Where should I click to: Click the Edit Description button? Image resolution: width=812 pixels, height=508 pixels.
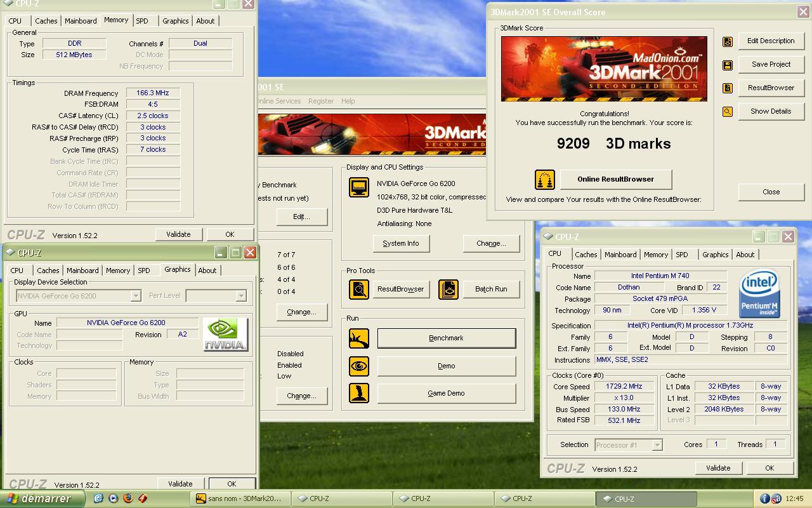771,41
